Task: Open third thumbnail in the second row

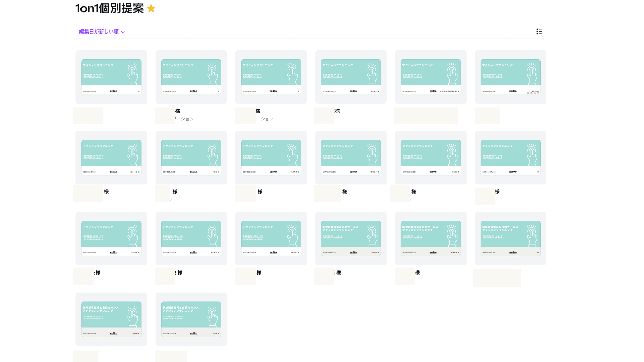Action: [x=271, y=158]
